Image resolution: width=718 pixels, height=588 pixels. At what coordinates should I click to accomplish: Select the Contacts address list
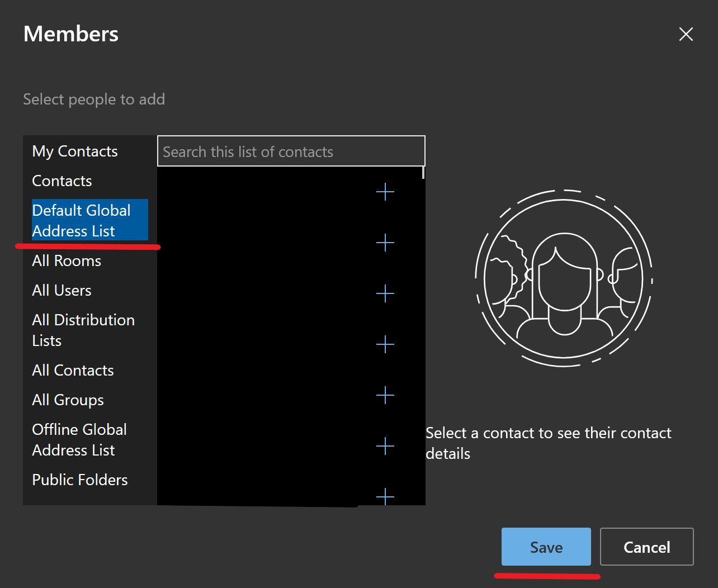[x=62, y=181]
